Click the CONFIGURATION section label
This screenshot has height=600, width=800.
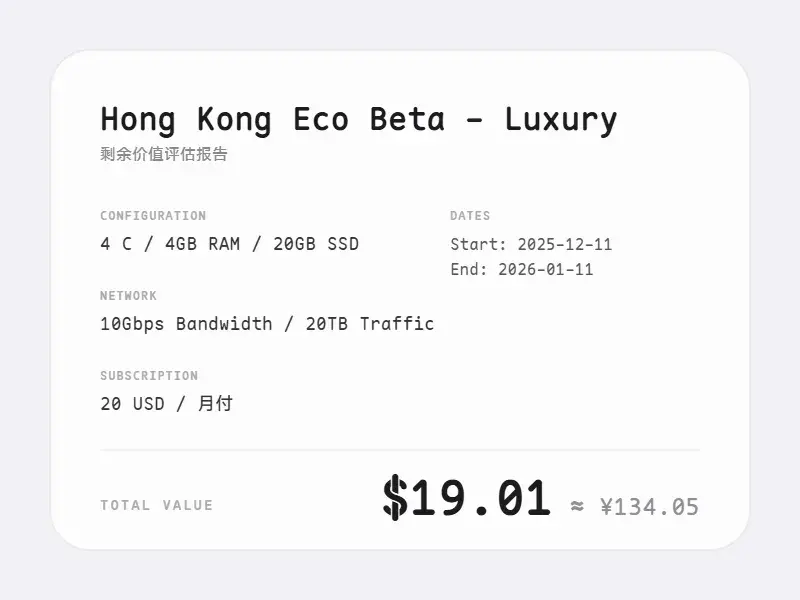pos(153,216)
